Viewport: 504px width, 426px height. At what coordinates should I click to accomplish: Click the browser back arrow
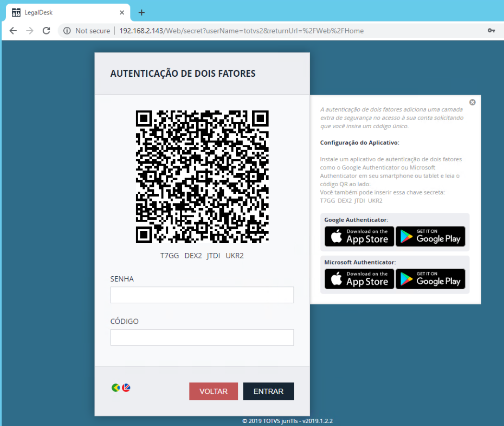(13, 31)
